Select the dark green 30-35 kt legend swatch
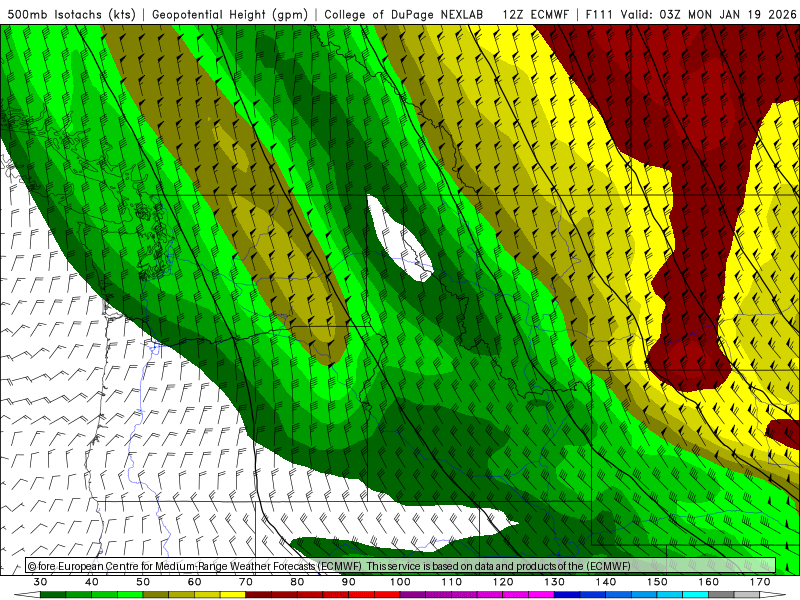Viewport: 800px width, 600px height. 53,595
